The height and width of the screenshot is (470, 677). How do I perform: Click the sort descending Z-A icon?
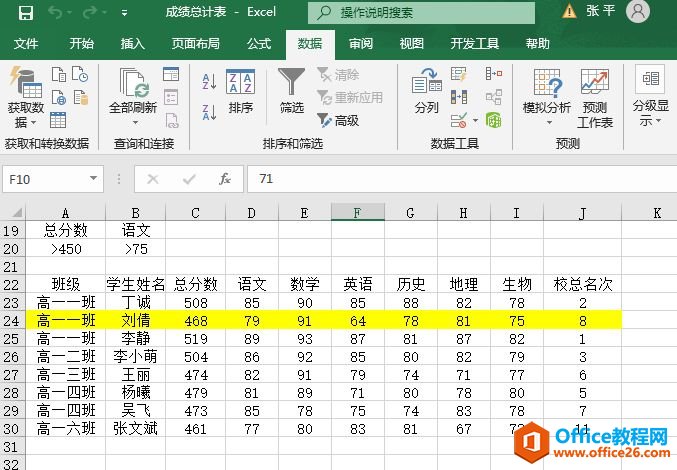coord(209,112)
